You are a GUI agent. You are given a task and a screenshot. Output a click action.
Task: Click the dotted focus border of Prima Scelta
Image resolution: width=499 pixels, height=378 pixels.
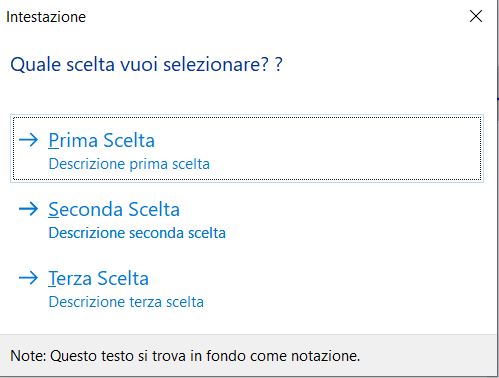[x=247, y=117]
